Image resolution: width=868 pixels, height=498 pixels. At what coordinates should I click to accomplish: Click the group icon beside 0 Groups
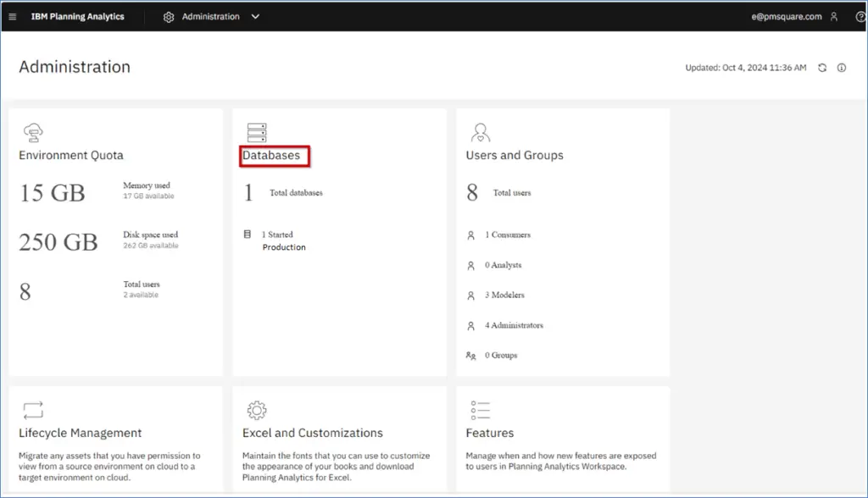470,356
